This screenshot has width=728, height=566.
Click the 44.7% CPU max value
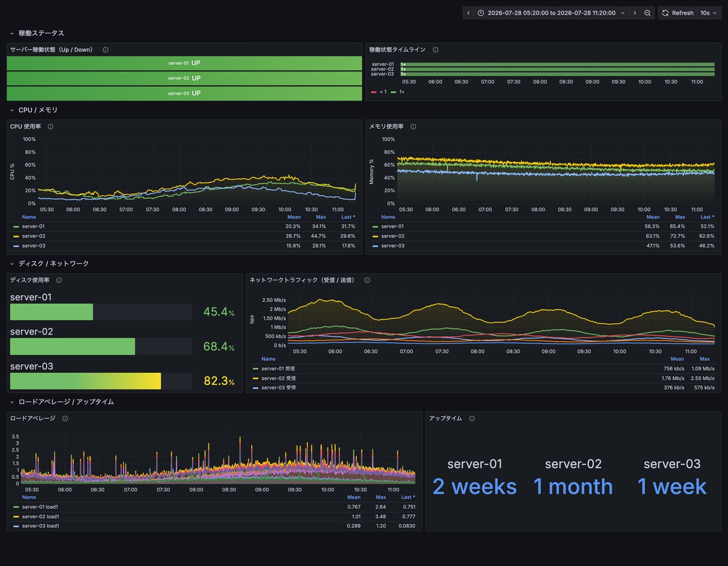[319, 236]
